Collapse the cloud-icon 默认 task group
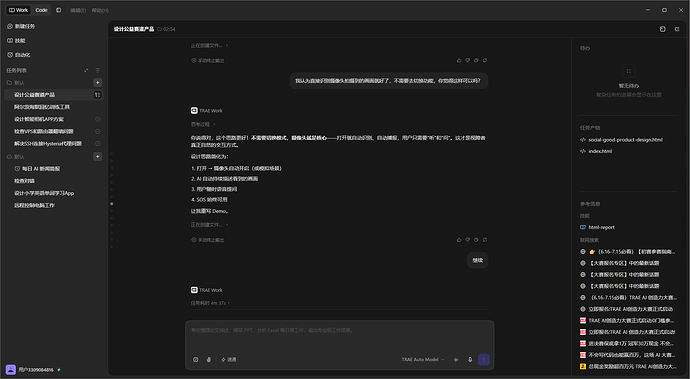690x379 pixels. coord(15,157)
